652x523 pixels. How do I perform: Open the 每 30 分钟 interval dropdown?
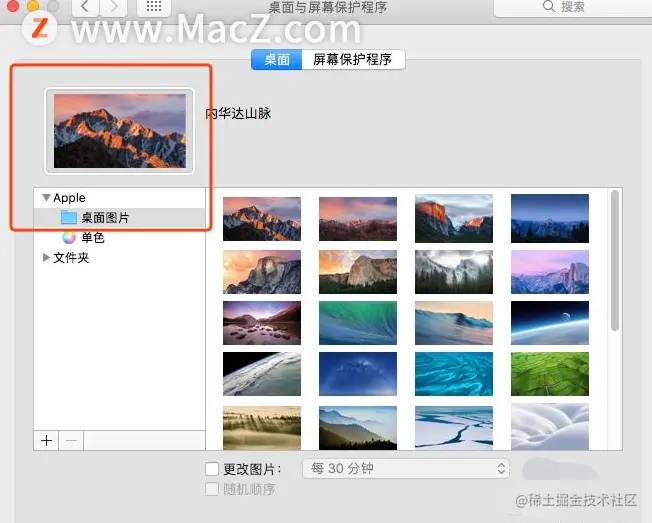[406, 469]
